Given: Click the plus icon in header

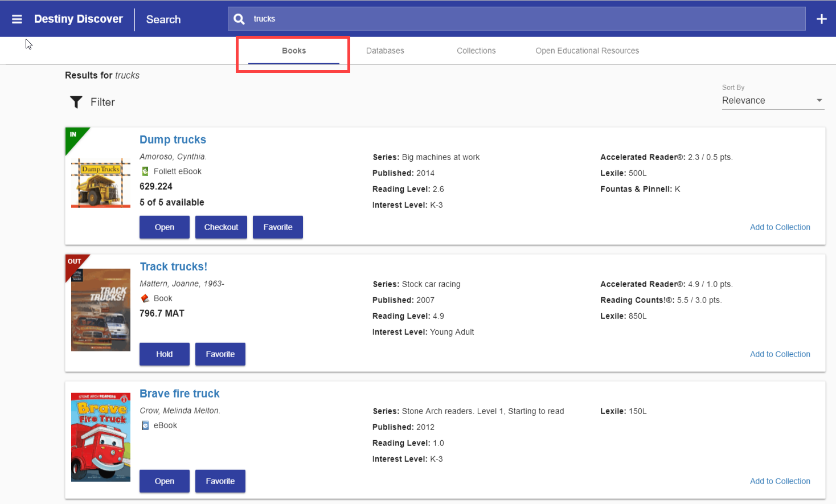Looking at the screenshot, I should pos(821,19).
